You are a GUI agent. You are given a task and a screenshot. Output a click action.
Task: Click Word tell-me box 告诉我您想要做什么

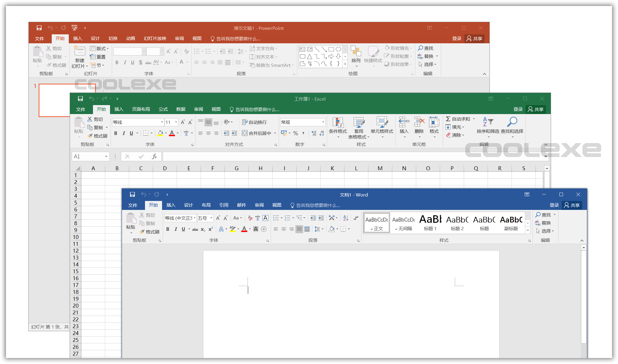pyautogui.click(x=315, y=205)
